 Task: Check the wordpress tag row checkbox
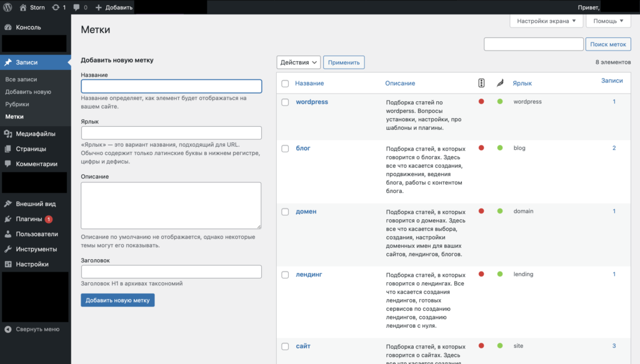click(285, 102)
